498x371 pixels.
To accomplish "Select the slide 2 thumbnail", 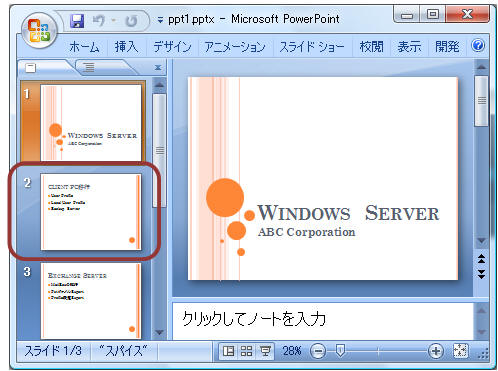I will [x=91, y=212].
